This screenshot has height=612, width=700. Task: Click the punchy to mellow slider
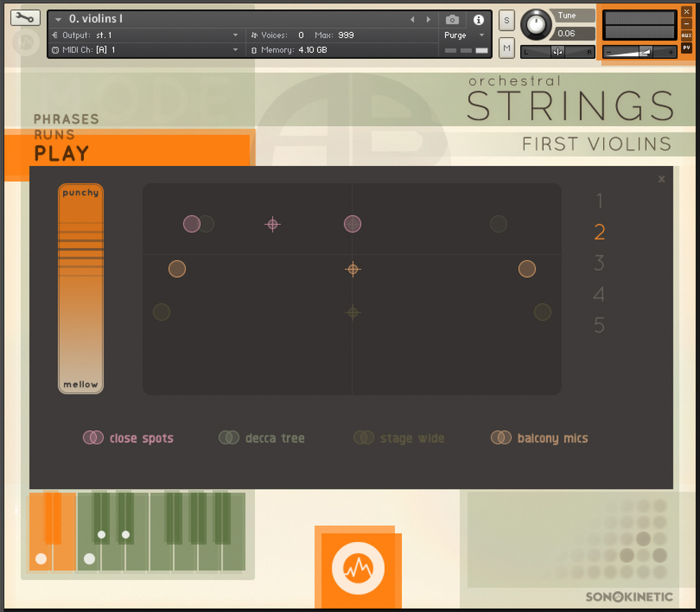pos(80,288)
